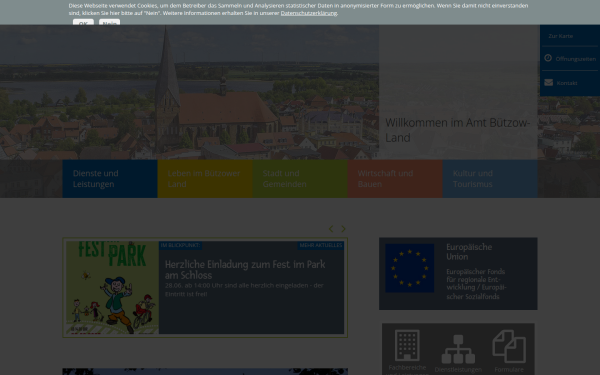Open the Kultur und Tourismus menu
This screenshot has width=600, height=375.
(490, 179)
